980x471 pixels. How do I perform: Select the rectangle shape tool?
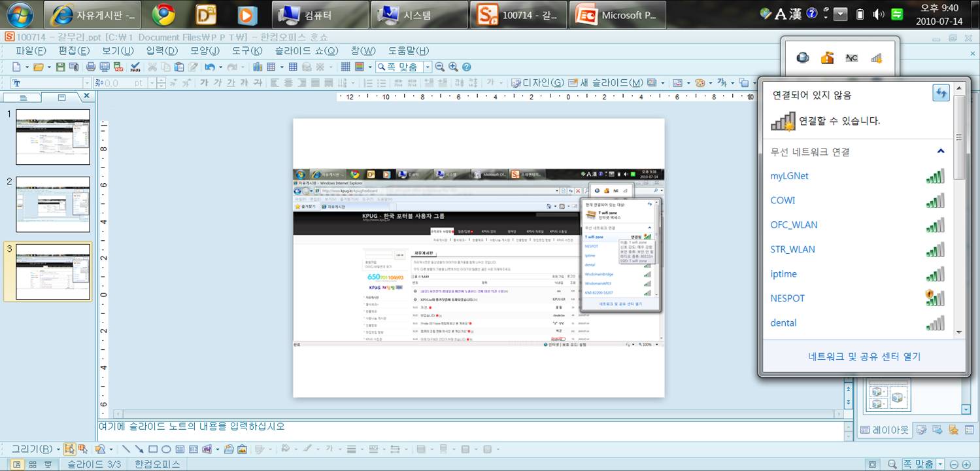pos(153,449)
